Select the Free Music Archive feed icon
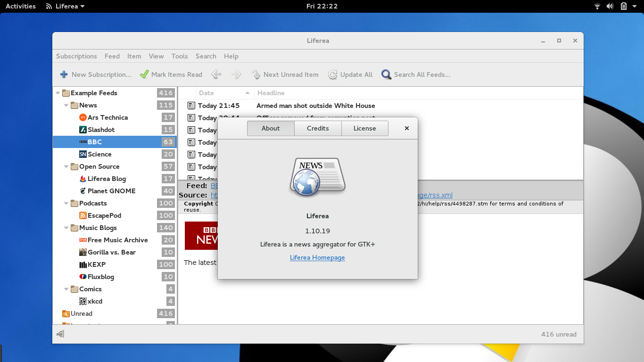The image size is (644, 362). coord(83,240)
